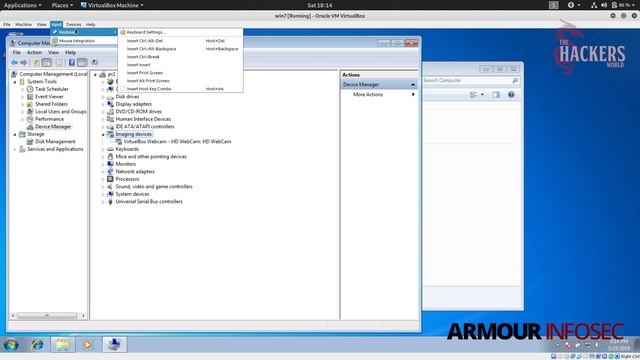This screenshot has height=360, width=640.
Task: Open Windows Media Player taskbar icon
Action: [87, 345]
